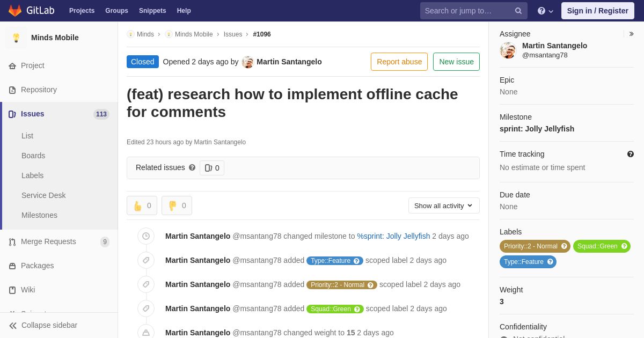Click the assignee avatar in the sidebar
The image size is (644, 338).
point(508,50)
